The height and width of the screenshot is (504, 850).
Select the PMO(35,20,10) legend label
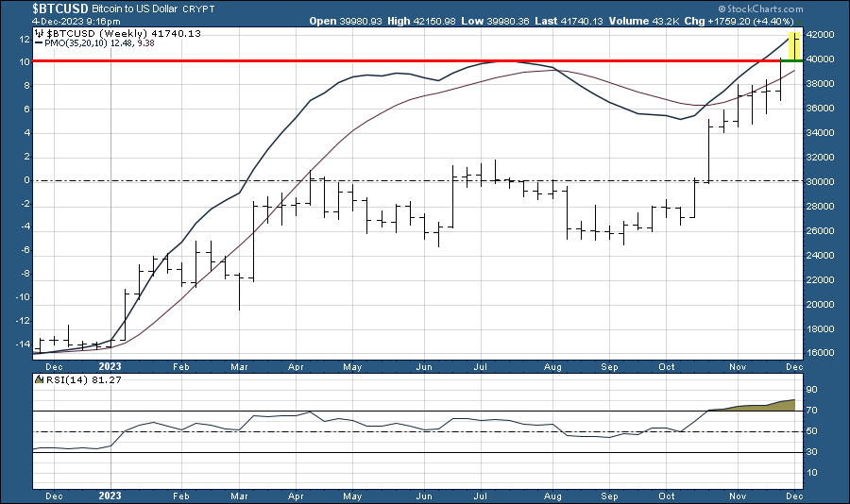(77, 42)
